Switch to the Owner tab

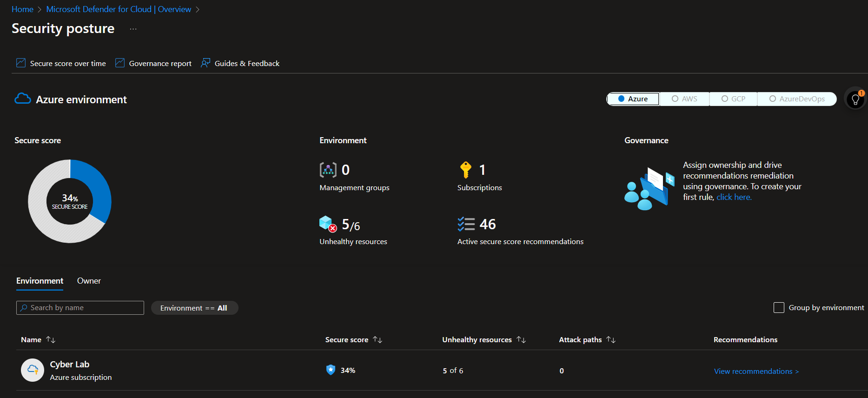[89, 281]
